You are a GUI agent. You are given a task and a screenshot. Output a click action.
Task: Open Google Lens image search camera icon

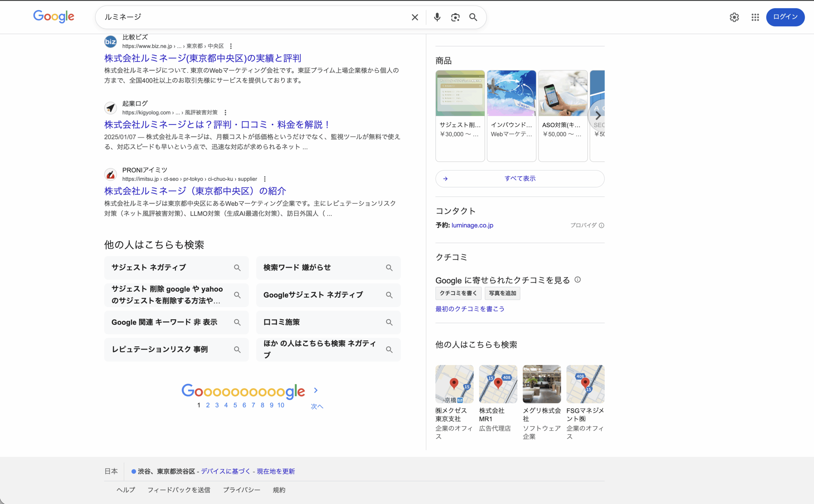click(x=455, y=17)
